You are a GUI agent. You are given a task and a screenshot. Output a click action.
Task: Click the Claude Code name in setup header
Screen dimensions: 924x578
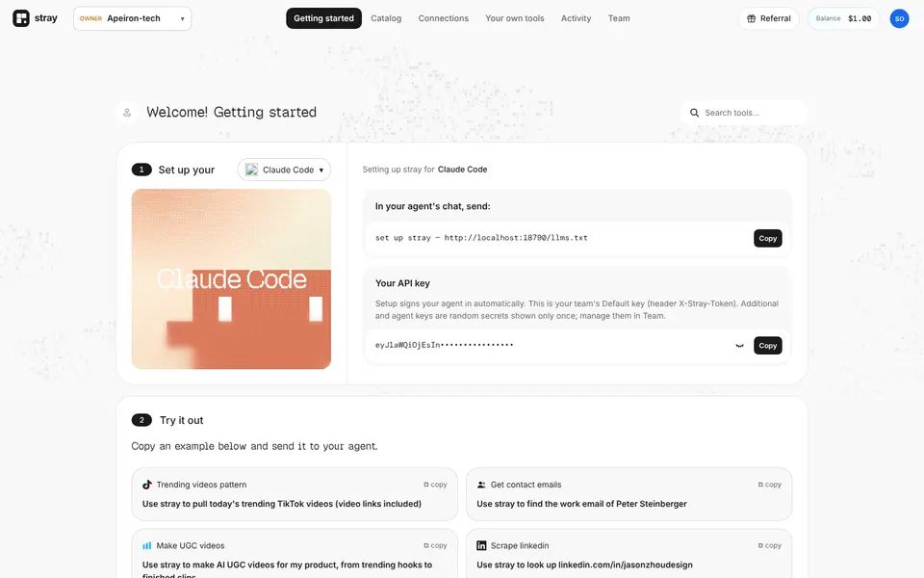point(462,170)
